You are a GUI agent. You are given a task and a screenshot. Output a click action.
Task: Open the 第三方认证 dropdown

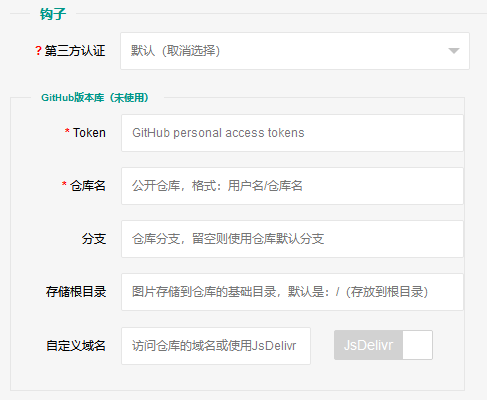(x=295, y=51)
